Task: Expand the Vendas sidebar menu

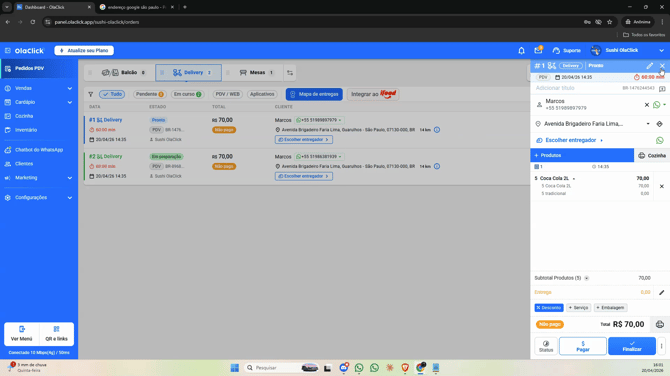Action: (39, 88)
